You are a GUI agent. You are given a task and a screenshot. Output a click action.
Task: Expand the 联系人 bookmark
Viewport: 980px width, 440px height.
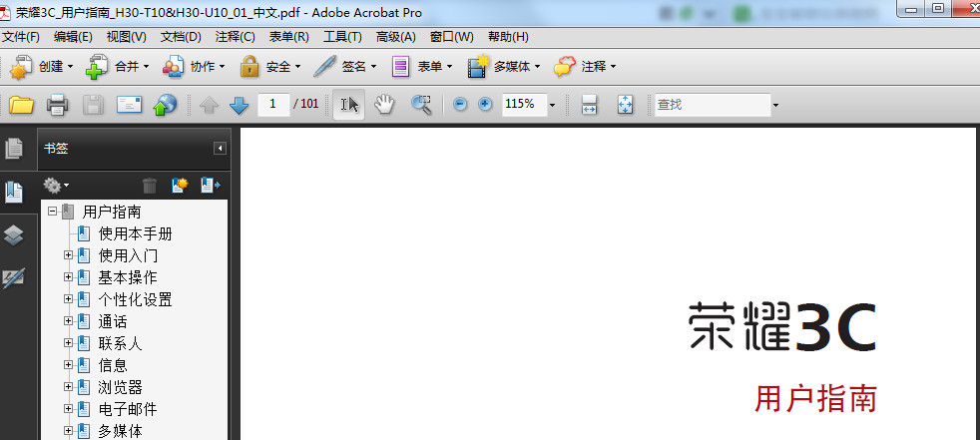pos(69,343)
